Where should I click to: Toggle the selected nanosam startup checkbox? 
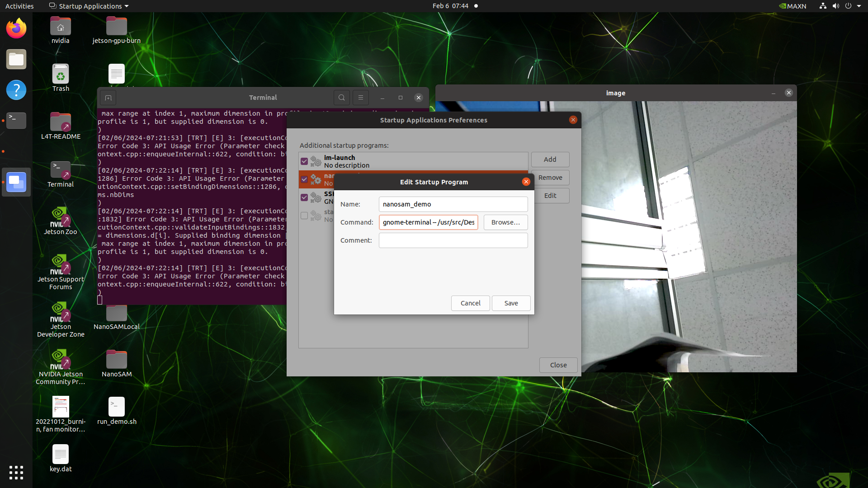click(x=304, y=179)
